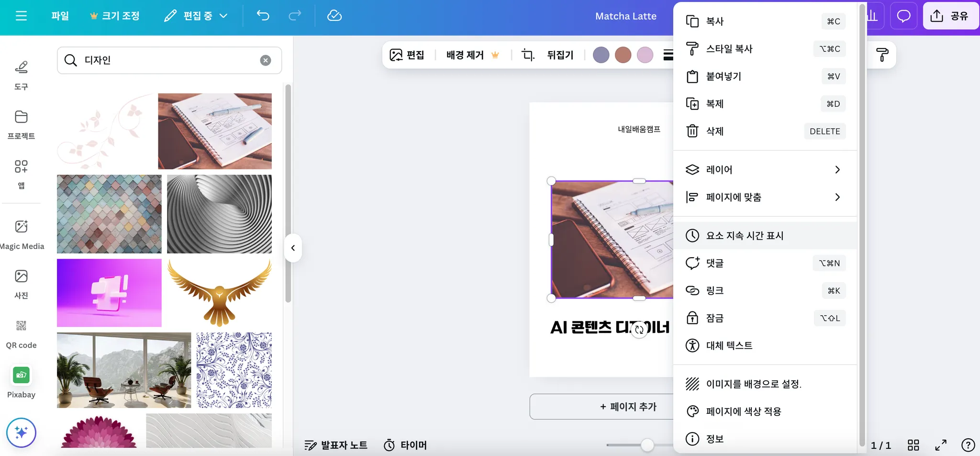
Task: Select the colorful scale tiles thumbnail
Action: 109,214
